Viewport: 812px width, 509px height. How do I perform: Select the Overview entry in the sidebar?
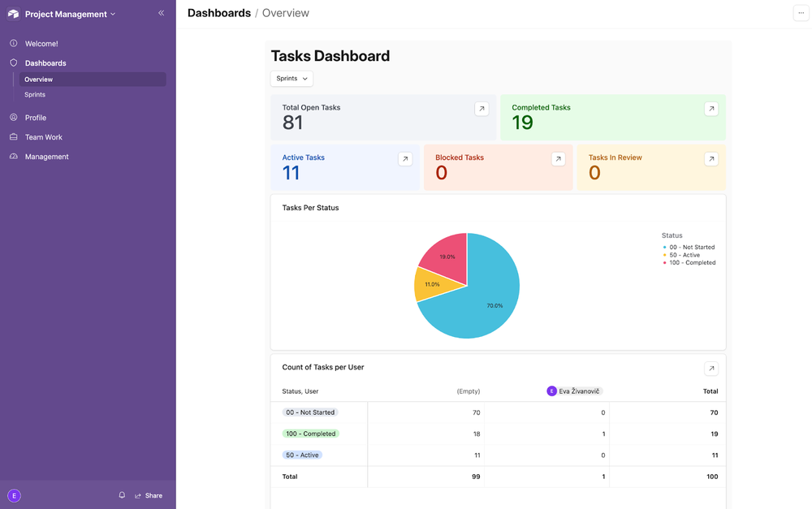coord(38,79)
